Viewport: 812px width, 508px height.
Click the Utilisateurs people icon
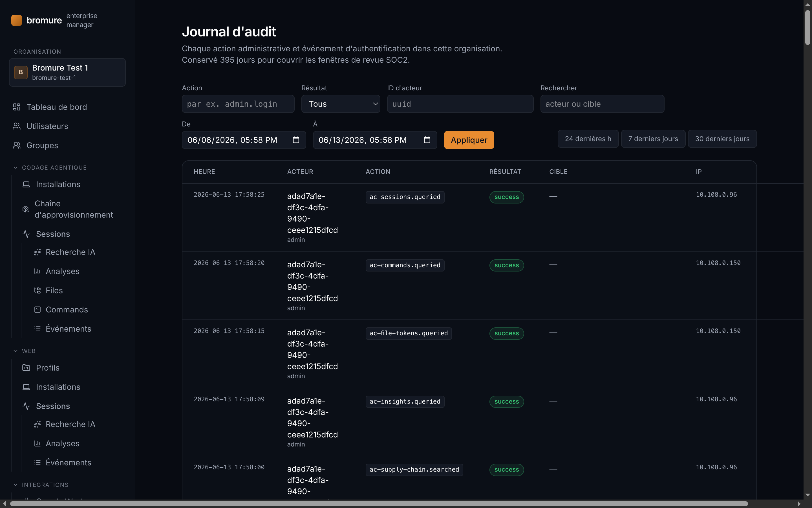17,126
